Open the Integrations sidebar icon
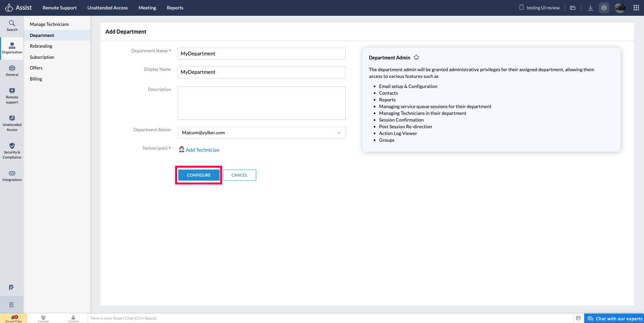 pyautogui.click(x=12, y=176)
